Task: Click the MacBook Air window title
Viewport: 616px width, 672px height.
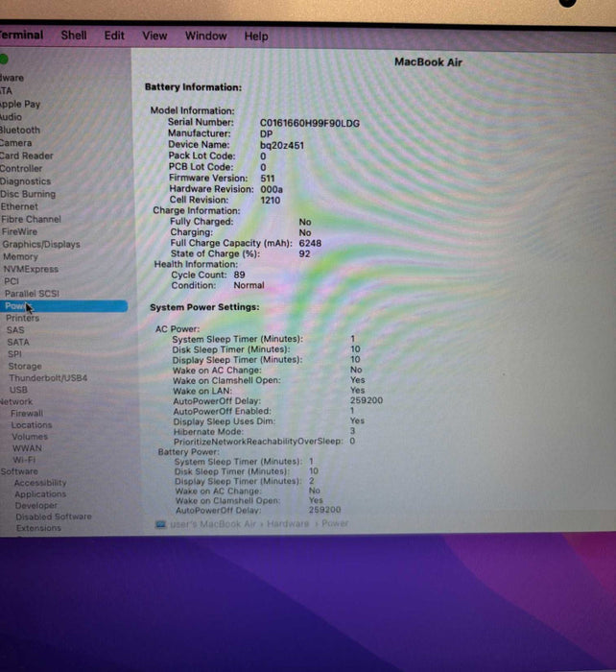Action: [428, 62]
